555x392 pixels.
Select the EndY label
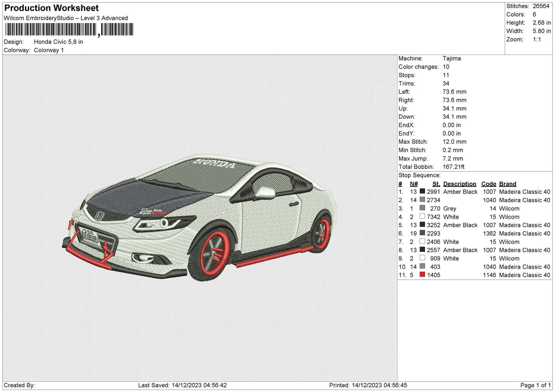click(407, 133)
